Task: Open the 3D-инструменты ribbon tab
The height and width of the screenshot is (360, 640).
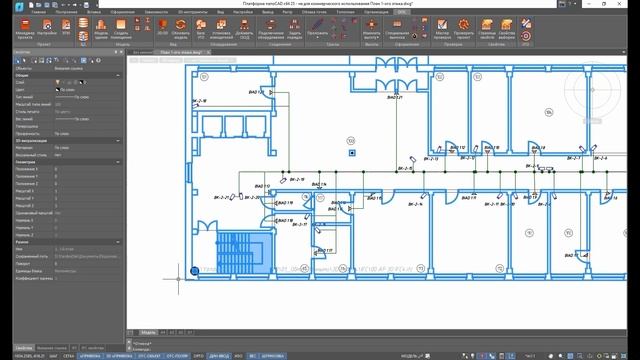Action: pos(192,12)
